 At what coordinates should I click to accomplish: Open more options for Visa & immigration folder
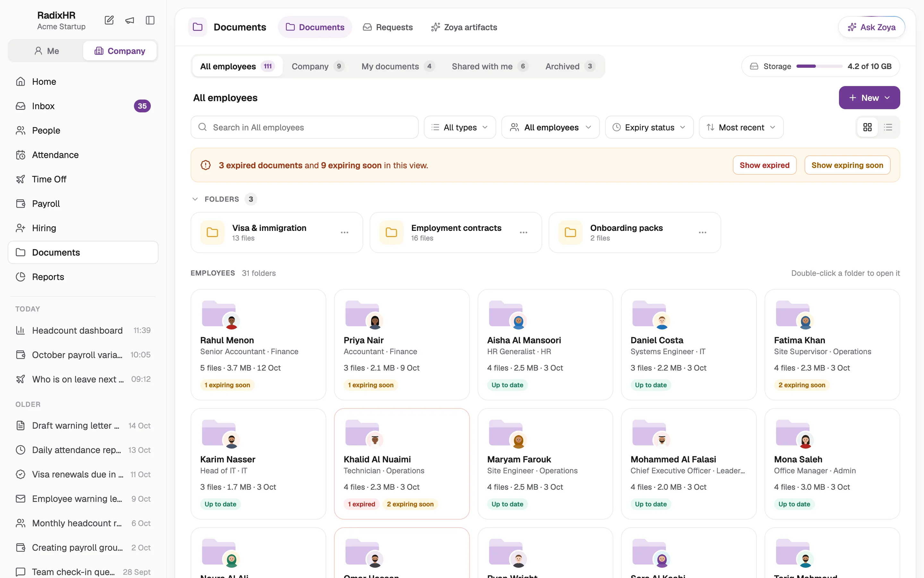click(344, 232)
